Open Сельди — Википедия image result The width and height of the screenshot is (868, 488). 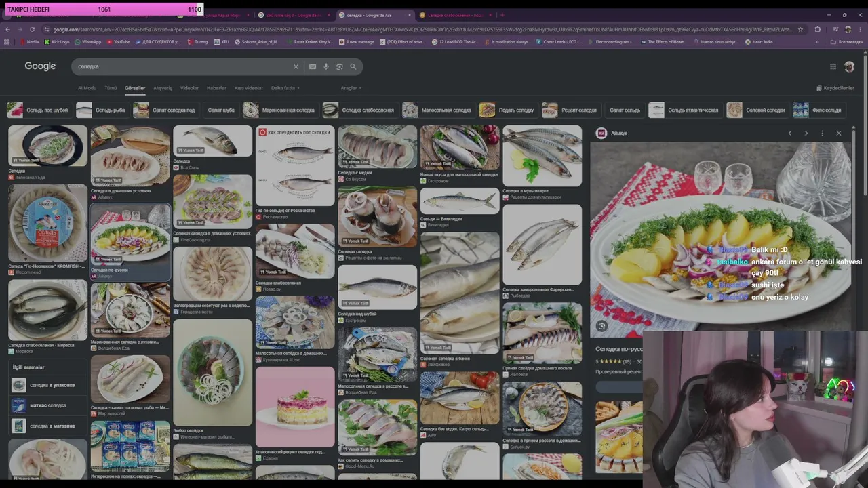[460, 201]
